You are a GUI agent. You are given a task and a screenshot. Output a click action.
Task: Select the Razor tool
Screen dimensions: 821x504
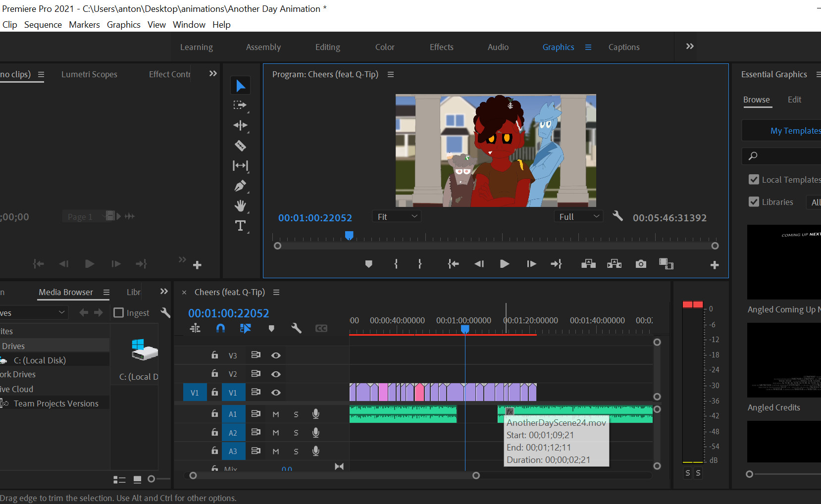pos(240,146)
